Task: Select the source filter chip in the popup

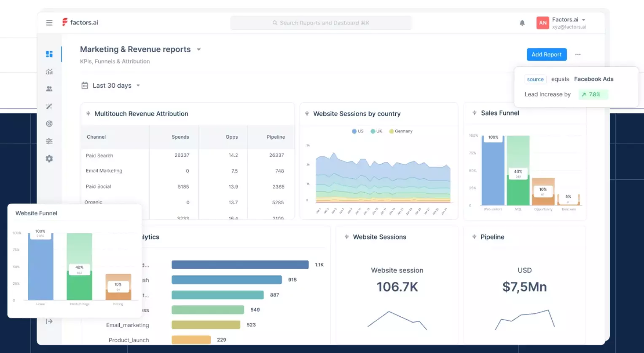Action: point(535,79)
